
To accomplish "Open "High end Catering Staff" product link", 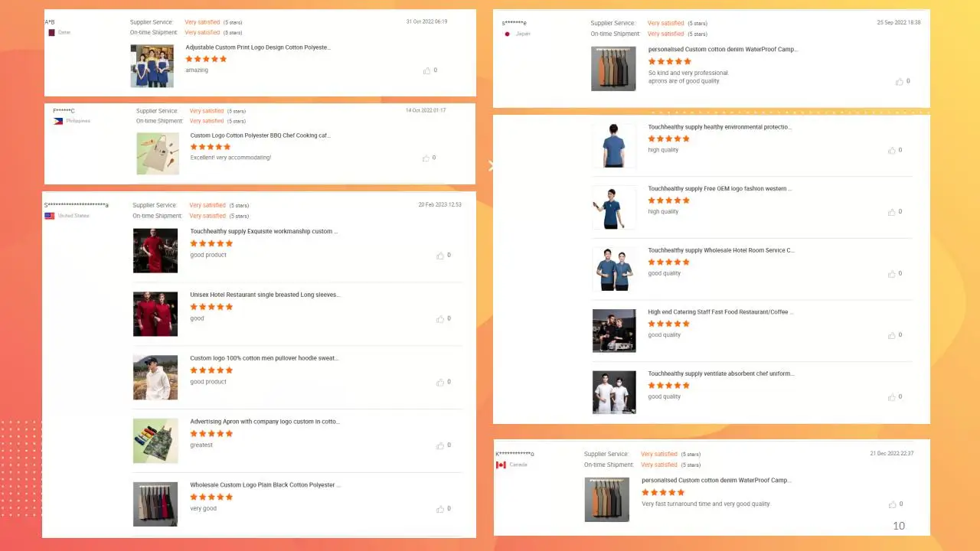I will coord(720,312).
